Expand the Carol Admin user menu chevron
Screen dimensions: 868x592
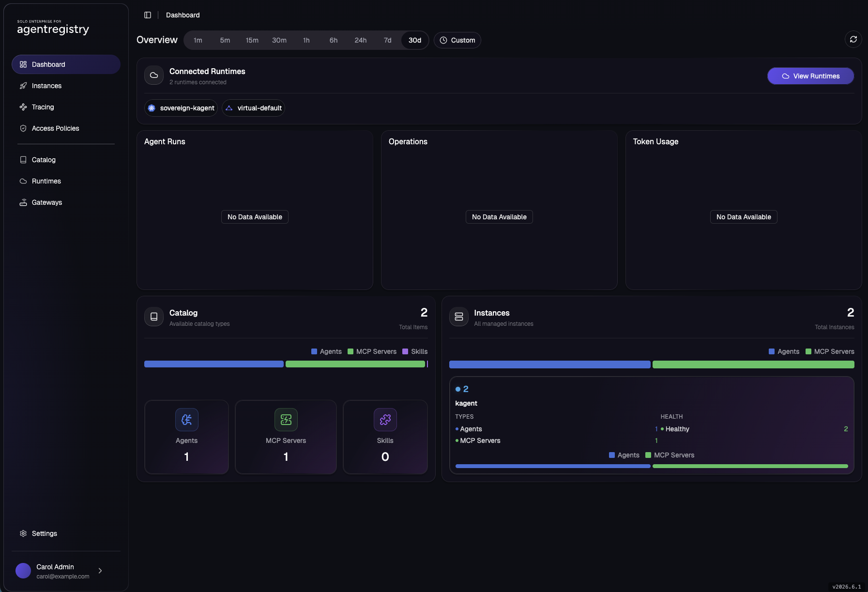click(100, 571)
